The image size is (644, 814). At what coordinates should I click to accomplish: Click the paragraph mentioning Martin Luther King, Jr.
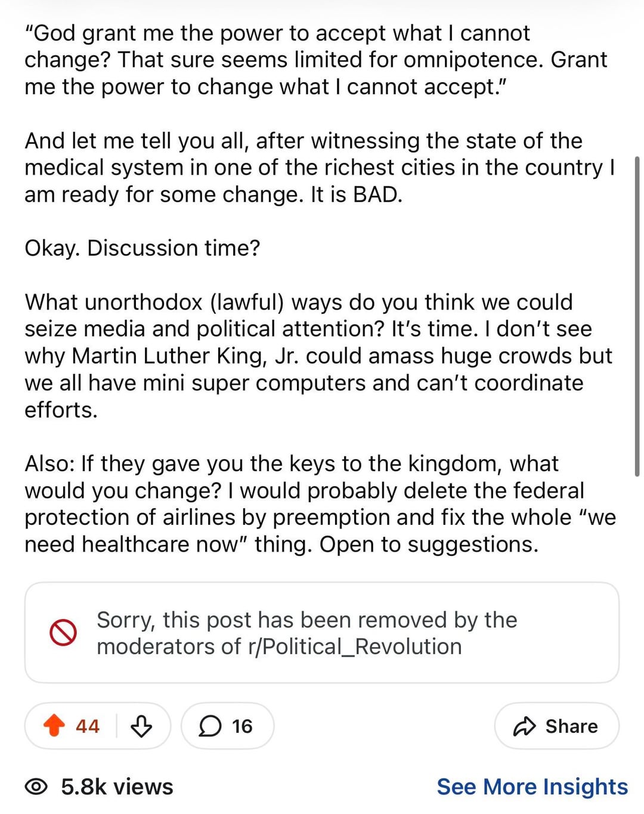pyautogui.click(x=318, y=356)
